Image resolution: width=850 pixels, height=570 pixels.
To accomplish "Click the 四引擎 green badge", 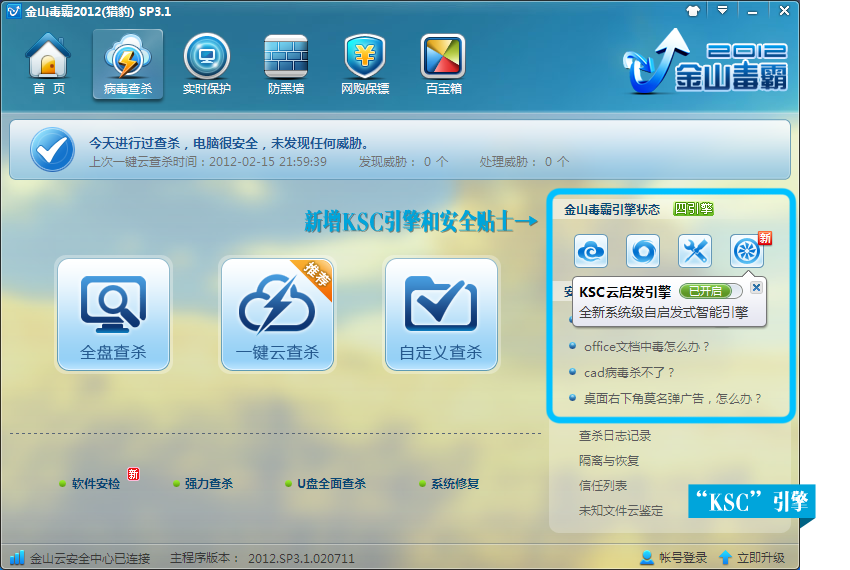I will [x=693, y=209].
